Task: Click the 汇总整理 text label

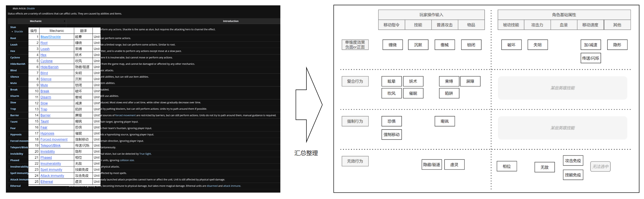Action: point(306,153)
